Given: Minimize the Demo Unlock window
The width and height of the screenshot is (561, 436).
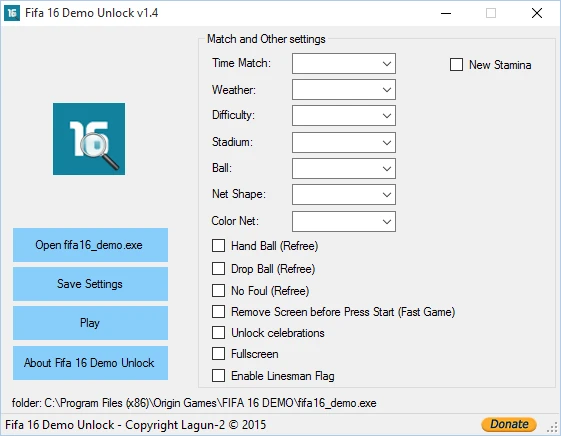Looking at the screenshot, I should coord(446,13).
